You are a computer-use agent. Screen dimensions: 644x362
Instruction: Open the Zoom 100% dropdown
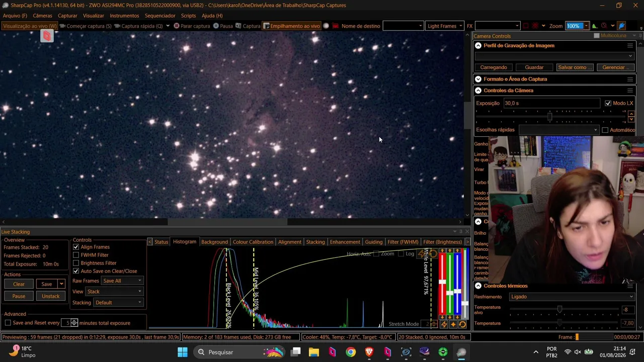pos(586,26)
